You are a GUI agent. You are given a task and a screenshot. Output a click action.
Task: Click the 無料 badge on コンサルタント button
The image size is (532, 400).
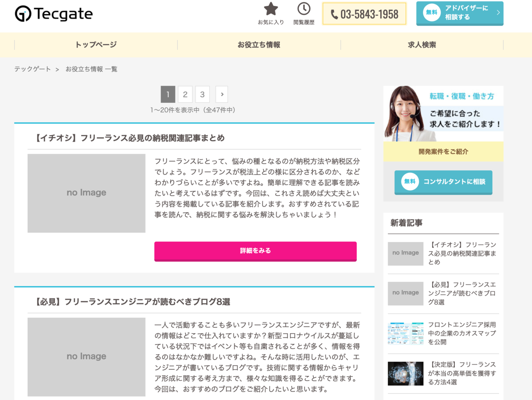(x=410, y=181)
